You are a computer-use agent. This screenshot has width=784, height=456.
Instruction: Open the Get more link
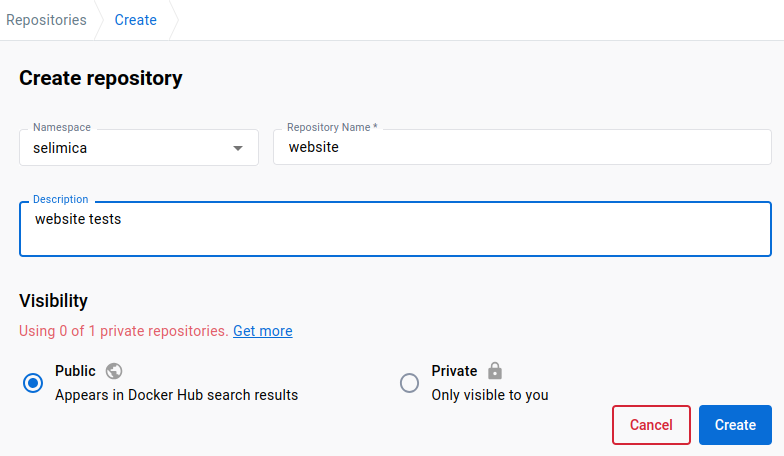[x=262, y=331]
